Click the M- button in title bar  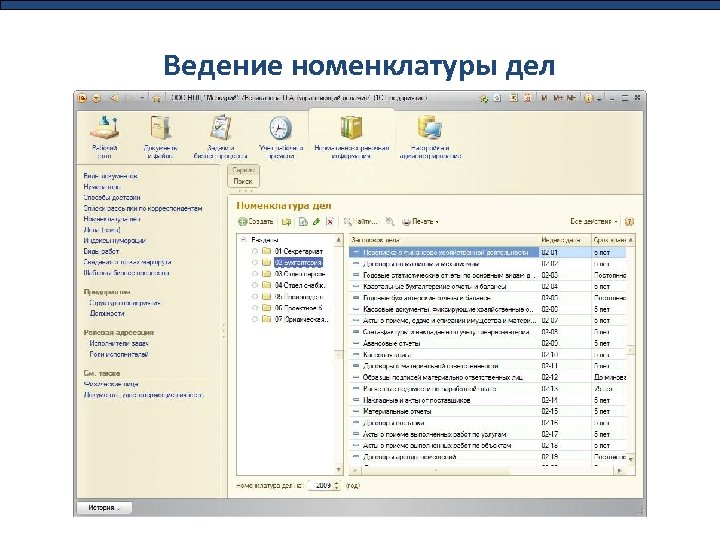pyautogui.click(x=571, y=98)
